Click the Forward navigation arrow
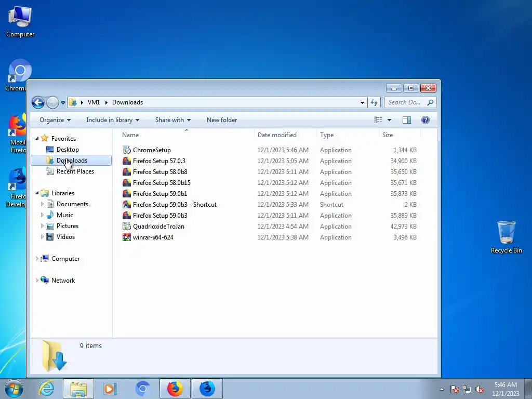The width and height of the screenshot is (532, 399). [52, 102]
